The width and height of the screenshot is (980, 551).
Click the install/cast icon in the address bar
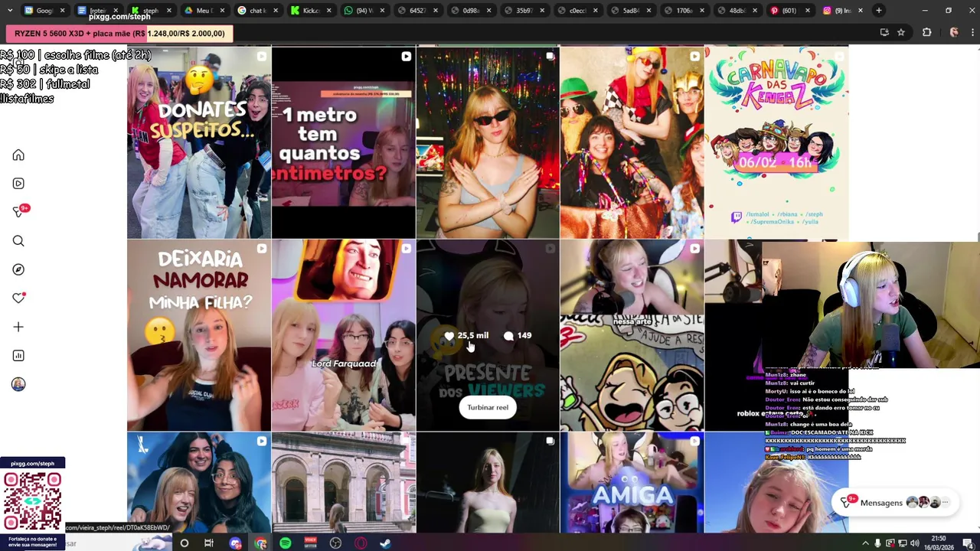tap(884, 32)
